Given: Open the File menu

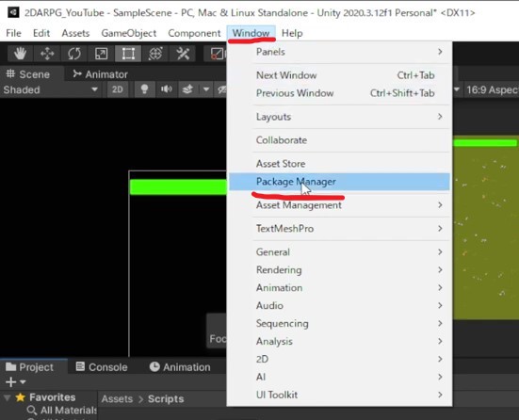Looking at the screenshot, I should 13,33.
